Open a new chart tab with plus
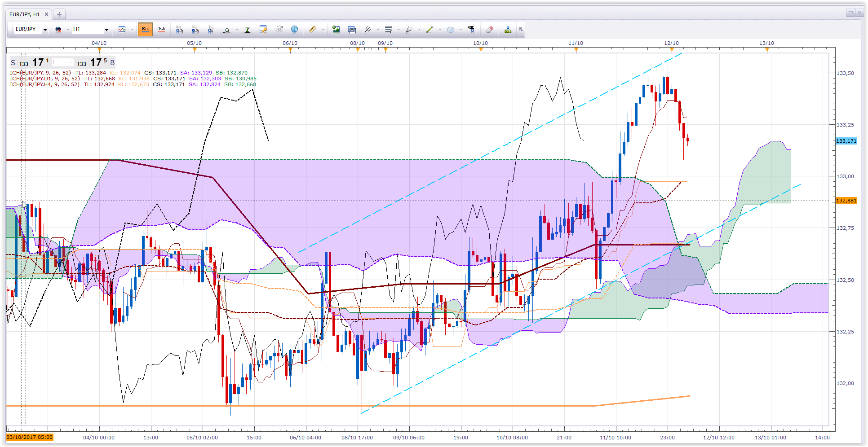Screen dimensions: 868x447 (59, 14)
